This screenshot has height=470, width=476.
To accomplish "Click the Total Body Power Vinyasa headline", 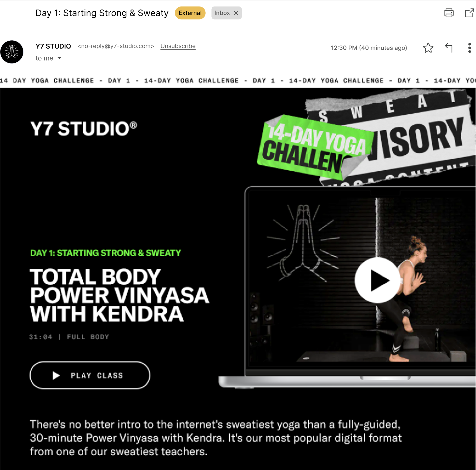I will coord(119,295).
